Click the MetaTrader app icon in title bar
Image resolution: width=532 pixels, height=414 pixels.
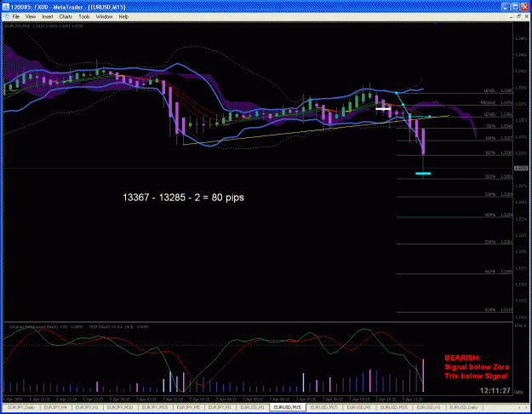point(5,7)
